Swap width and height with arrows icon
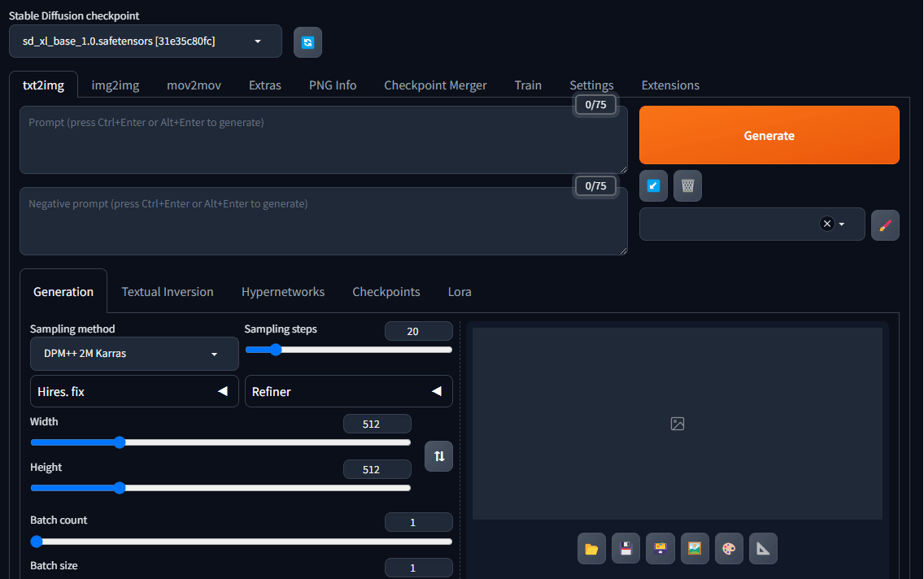 (439, 456)
